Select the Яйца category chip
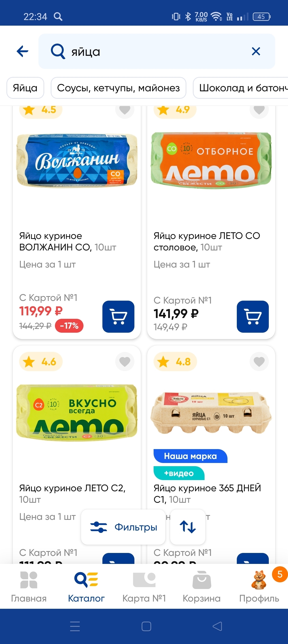The width and height of the screenshot is (288, 644). coord(25,88)
